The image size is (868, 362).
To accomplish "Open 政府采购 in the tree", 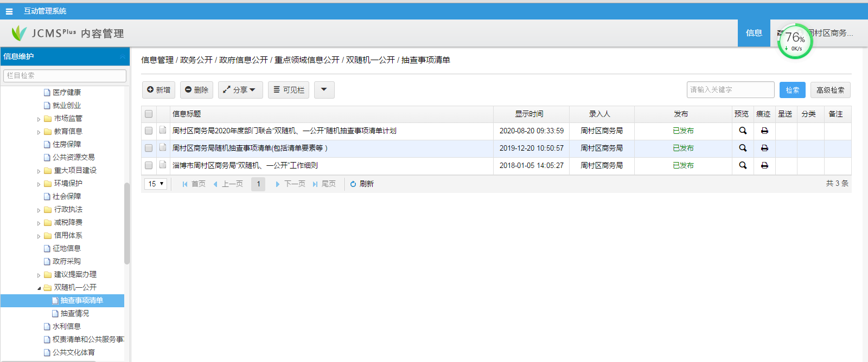I will point(62,262).
